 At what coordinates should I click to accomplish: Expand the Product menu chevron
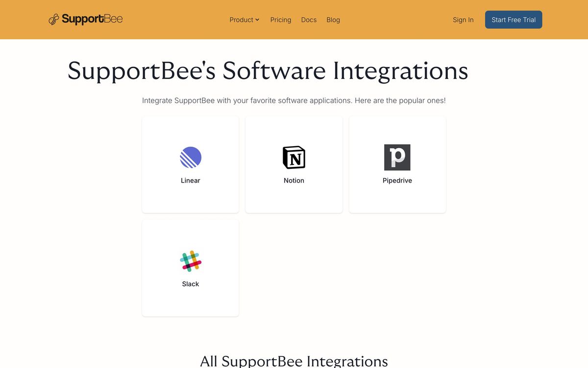coord(257,20)
